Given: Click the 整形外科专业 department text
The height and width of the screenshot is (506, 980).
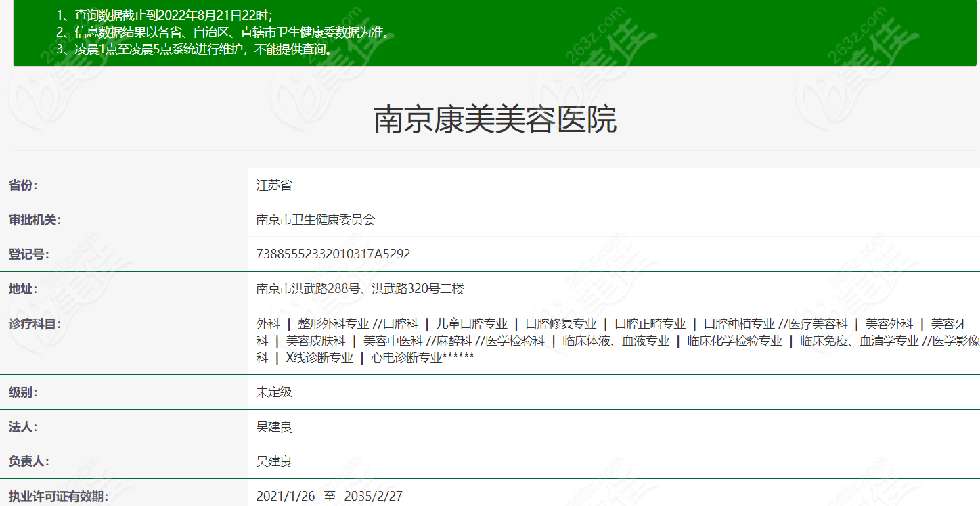Looking at the screenshot, I should pyautogui.click(x=334, y=324).
